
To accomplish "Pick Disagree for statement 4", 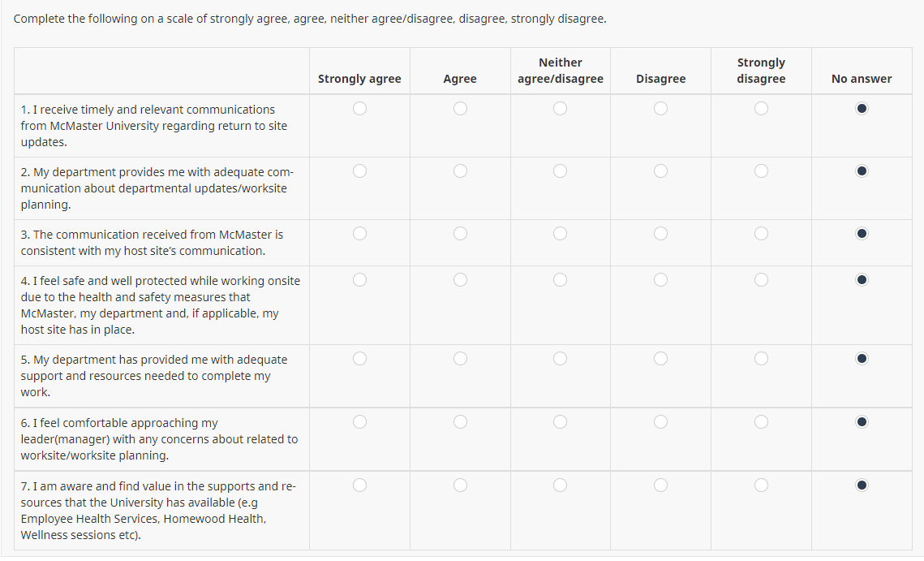I will tap(661, 280).
